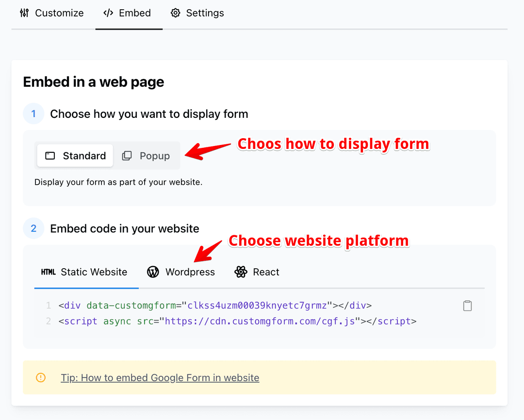Select the code icon beside Embed
This screenshot has height=420, width=524.
pos(108,13)
